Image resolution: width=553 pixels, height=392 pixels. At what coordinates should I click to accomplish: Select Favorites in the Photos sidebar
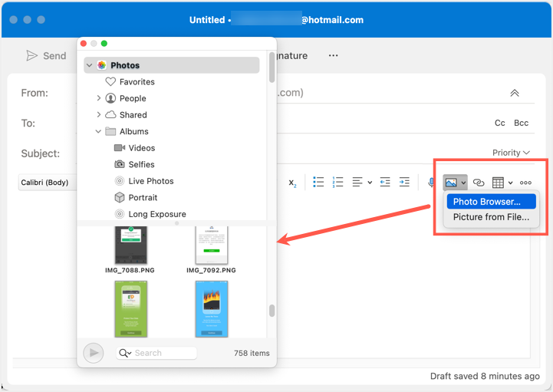click(x=137, y=82)
